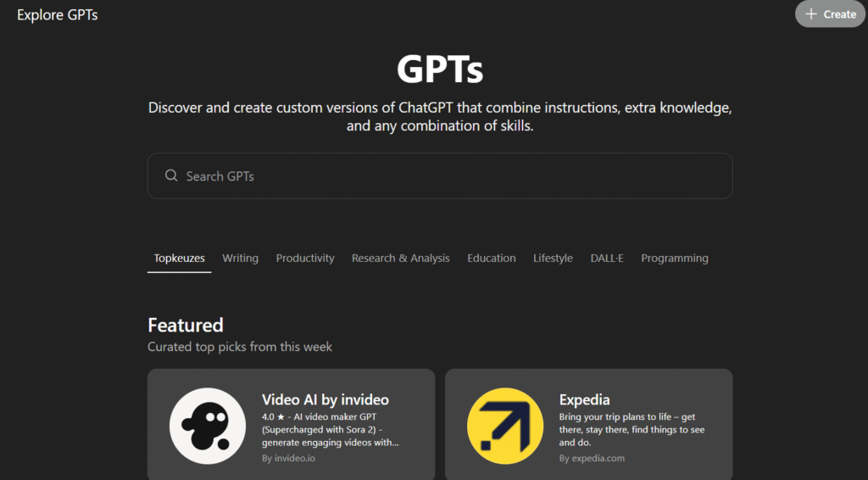
Task: Click 'Curated top picks from this week' text
Action: 240,347
